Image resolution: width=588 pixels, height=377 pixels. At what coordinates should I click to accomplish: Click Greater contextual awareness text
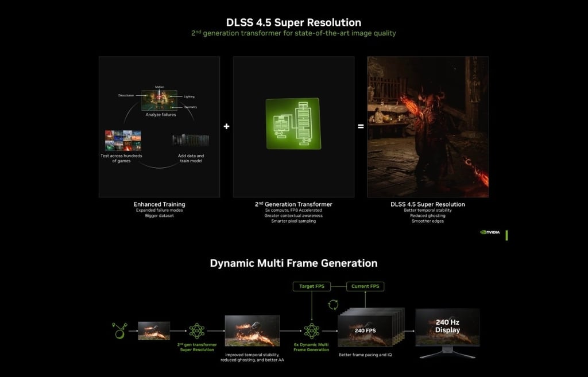coord(293,216)
